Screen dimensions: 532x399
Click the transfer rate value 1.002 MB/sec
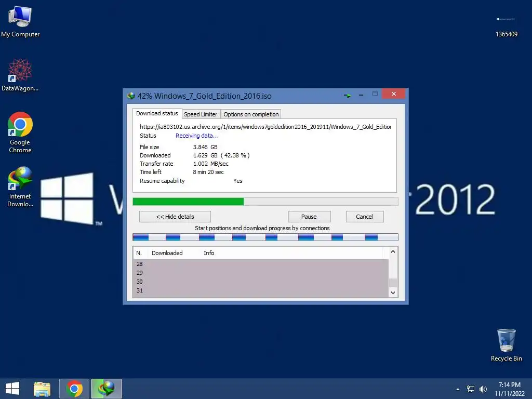[211, 164]
